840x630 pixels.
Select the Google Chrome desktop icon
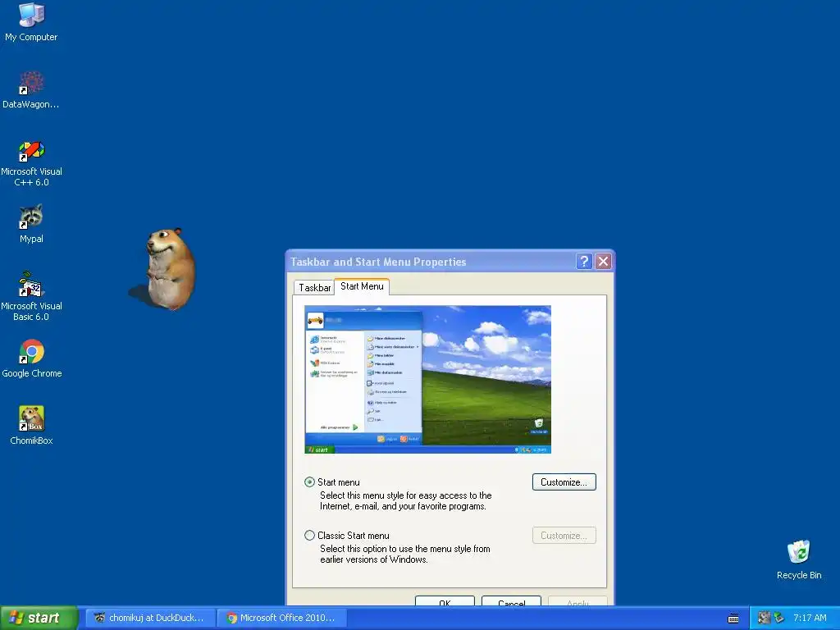click(x=32, y=358)
